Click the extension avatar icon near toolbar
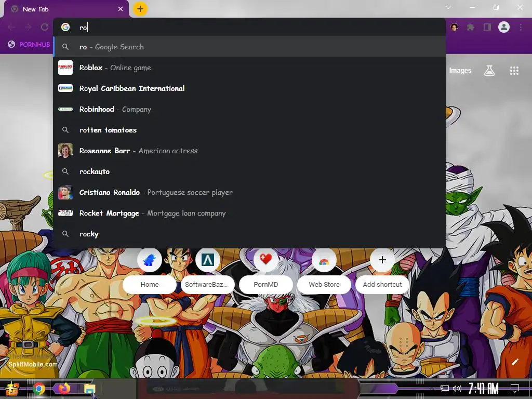The height and width of the screenshot is (399, 532). (454, 27)
